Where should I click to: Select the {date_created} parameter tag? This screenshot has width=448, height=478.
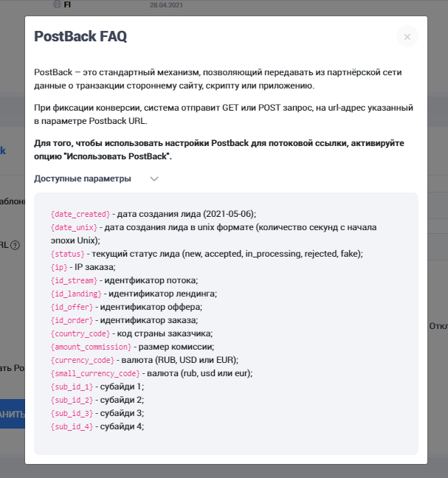click(81, 213)
